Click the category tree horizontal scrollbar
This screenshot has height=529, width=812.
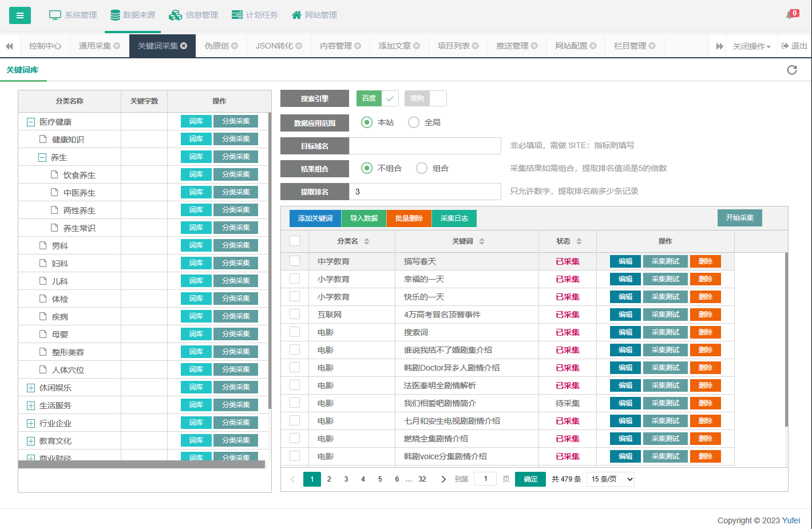point(141,464)
